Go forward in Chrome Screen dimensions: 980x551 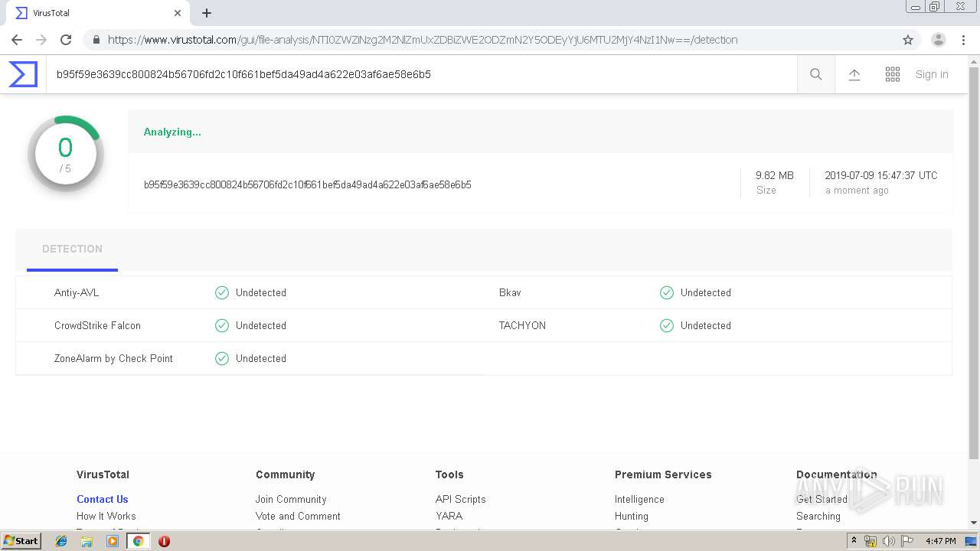coord(41,40)
